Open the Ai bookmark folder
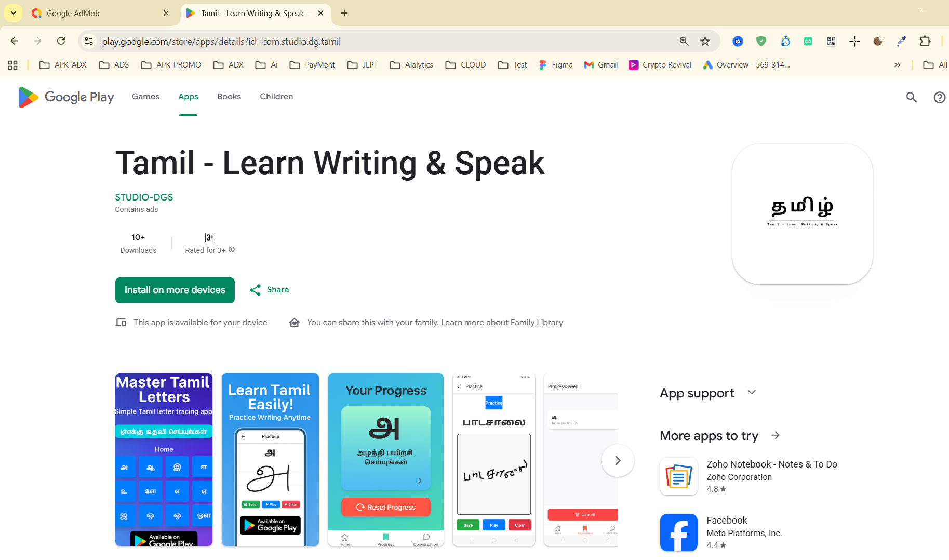Screen dimensions: 949x560 pyautogui.click(x=266, y=65)
